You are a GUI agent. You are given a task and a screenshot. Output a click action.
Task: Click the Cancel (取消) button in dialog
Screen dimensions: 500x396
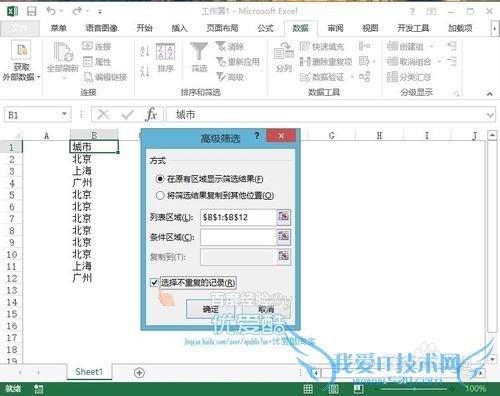point(266,309)
